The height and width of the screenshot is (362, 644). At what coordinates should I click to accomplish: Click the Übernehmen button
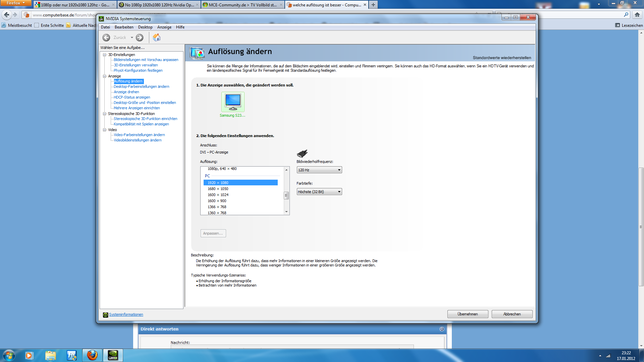[x=468, y=314]
